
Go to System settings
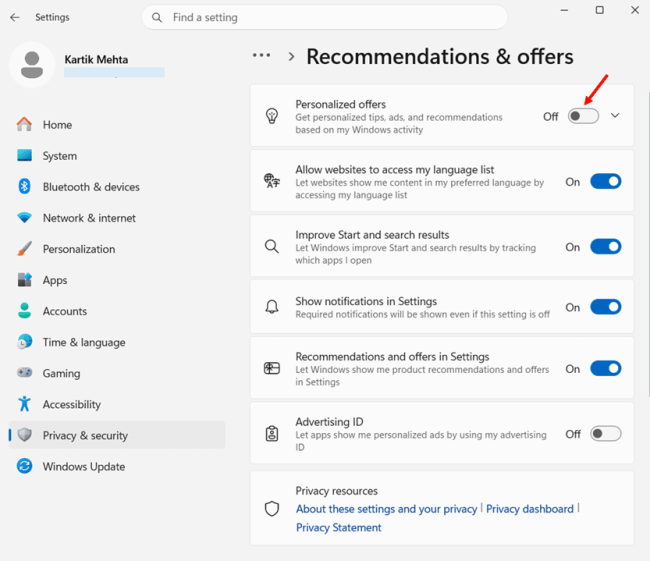[117, 155]
